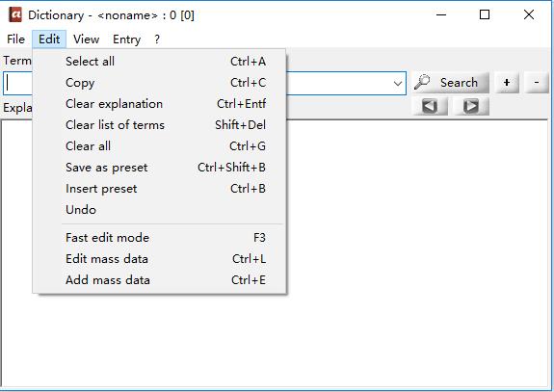Open the File menu
Image resolution: width=554 pixels, height=392 pixels.
pos(16,39)
